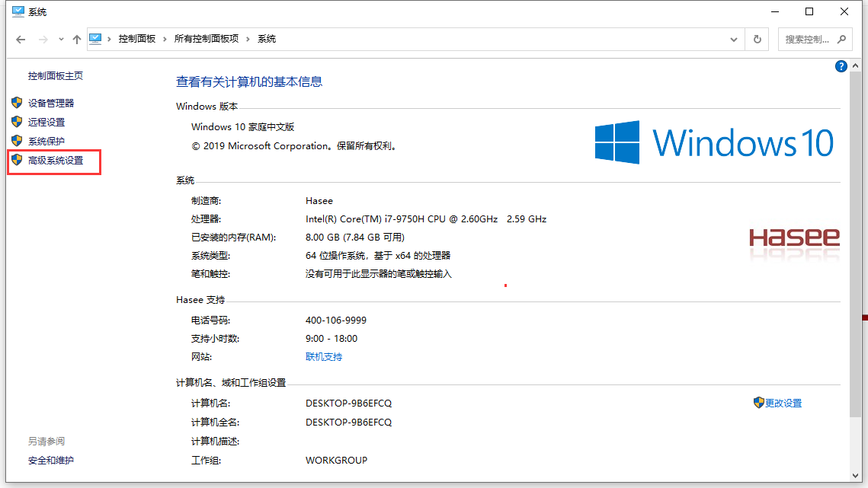Open 系统保护 link

pyautogui.click(x=46, y=142)
